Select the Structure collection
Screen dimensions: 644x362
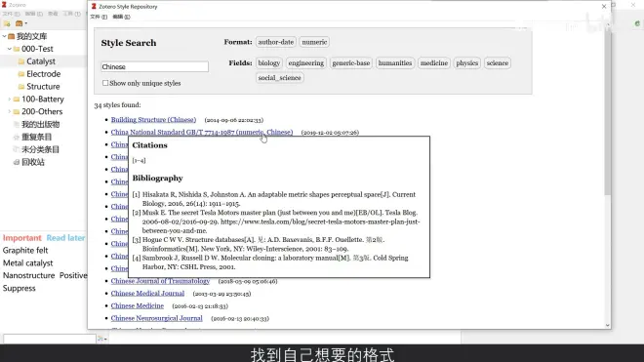(x=43, y=86)
